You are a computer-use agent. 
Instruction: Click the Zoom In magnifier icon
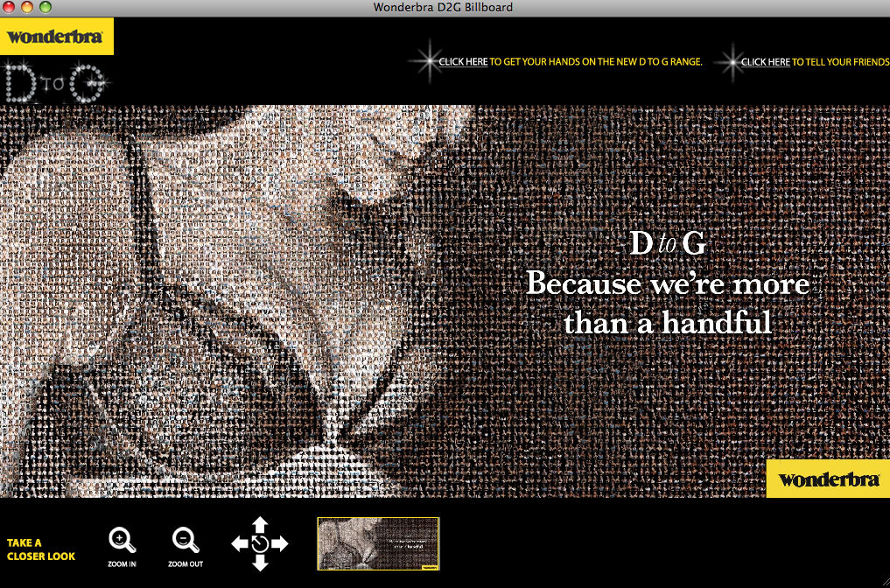pyautogui.click(x=122, y=541)
